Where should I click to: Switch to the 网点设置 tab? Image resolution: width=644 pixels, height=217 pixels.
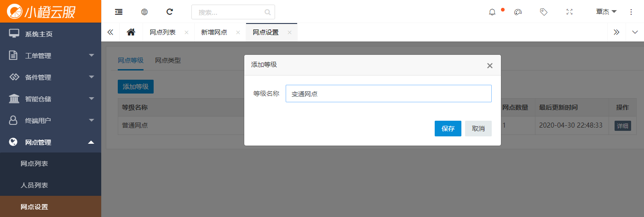click(x=266, y=32)
